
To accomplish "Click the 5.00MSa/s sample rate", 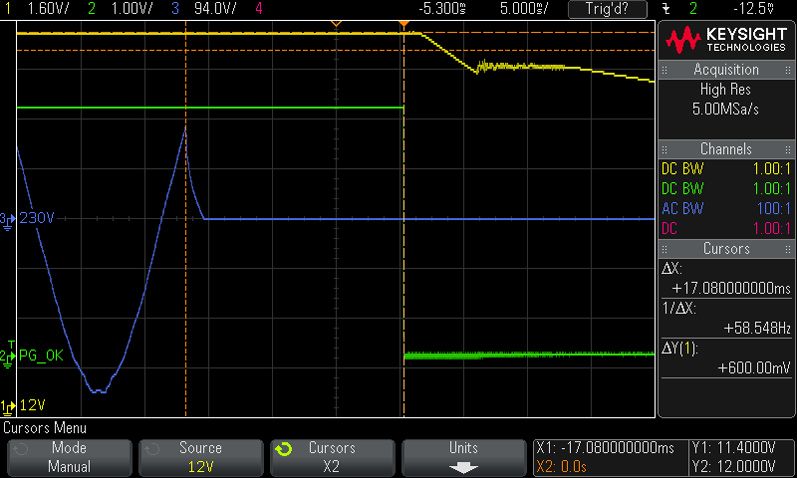I will 725,109.
